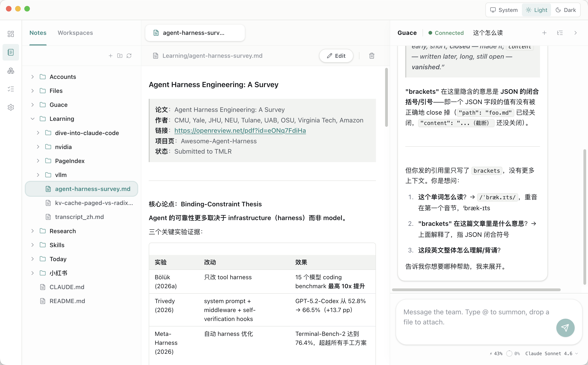The width and height of the screenshot is (588, 365).
Task: Click the Connected status indicator
Action: [446, 33]
